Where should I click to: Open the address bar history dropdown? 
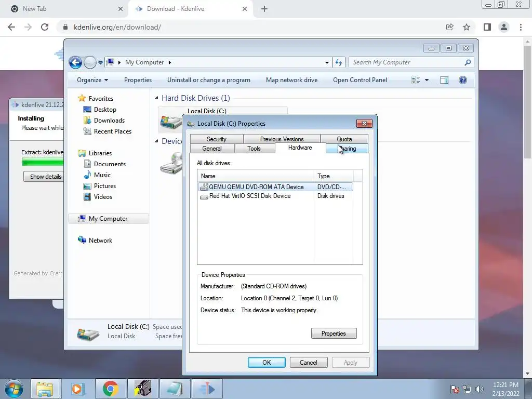click(327, 62)
